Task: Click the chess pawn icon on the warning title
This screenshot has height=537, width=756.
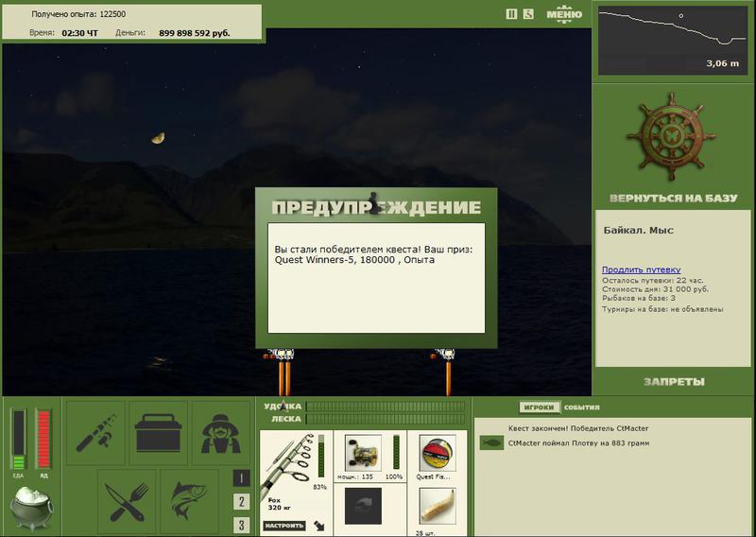Action: (373, 202)
